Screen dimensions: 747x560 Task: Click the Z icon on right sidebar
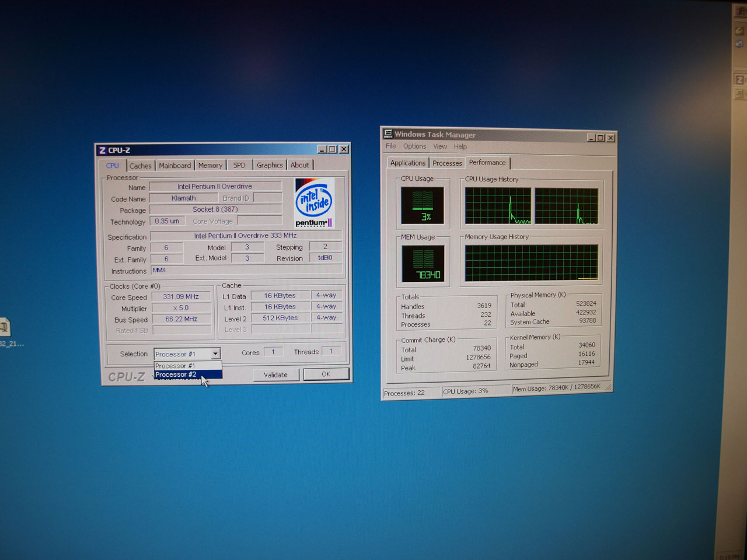pos(739,80)
